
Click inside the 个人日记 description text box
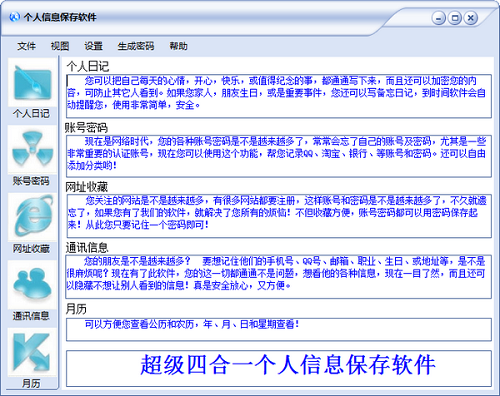[279, 96]
